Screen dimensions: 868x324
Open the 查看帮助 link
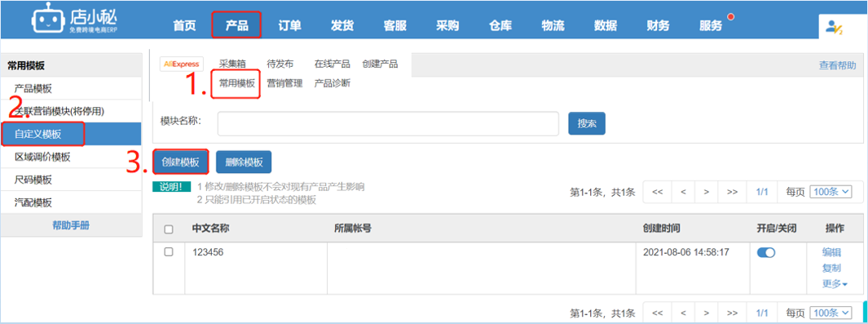(x=838, y=64)
